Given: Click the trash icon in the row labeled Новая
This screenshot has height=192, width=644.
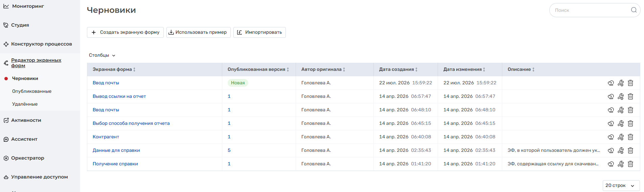Looking at the screenshot, I should pyautogui.click(x=630, y=83).
